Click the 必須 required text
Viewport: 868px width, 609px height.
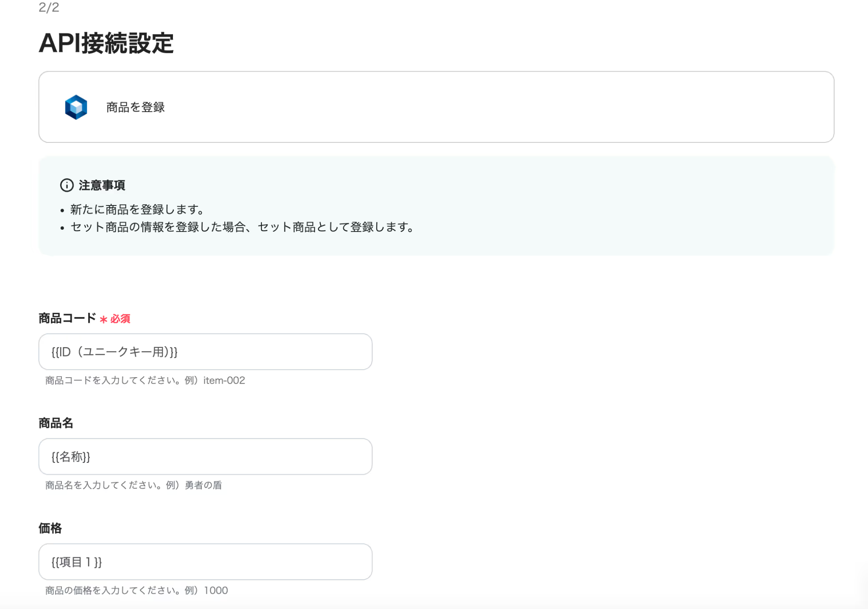(x=120, y=319)
